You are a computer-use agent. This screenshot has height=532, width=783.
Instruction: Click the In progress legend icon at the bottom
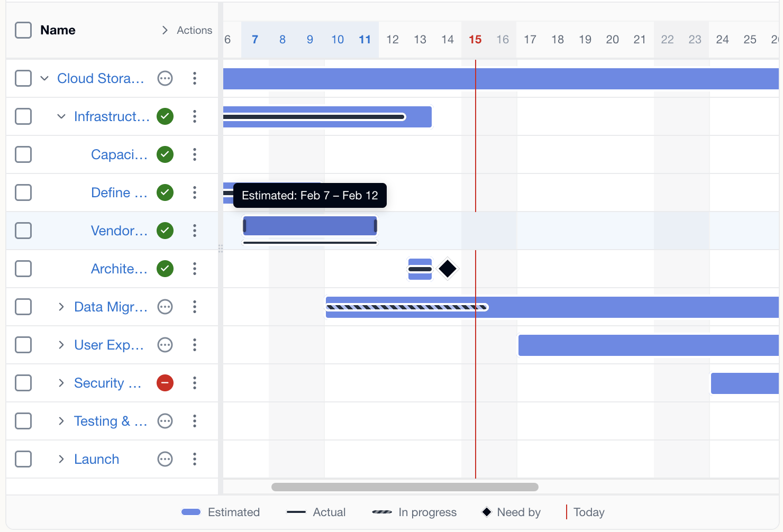tap(381, 512)
